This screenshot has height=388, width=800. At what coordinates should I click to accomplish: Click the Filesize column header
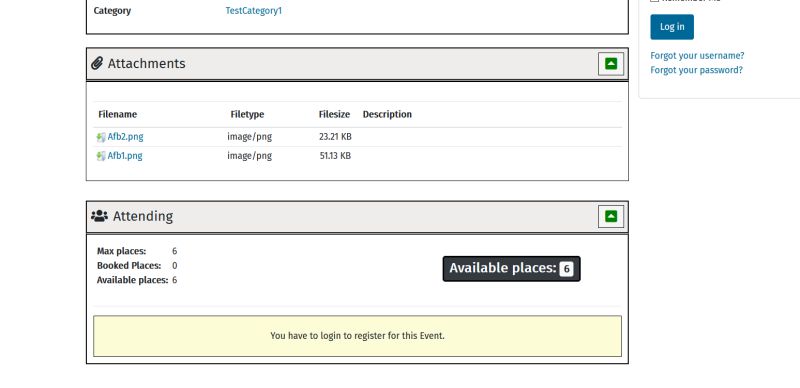tap(334, 114)
